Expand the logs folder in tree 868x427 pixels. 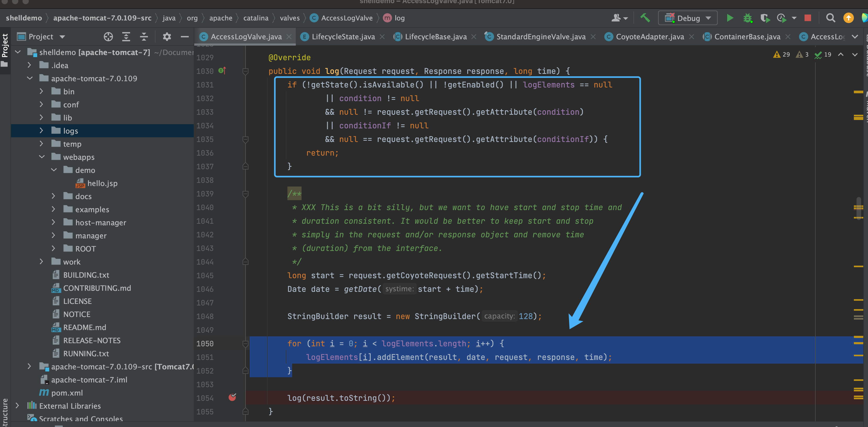(x=41, y=130)
